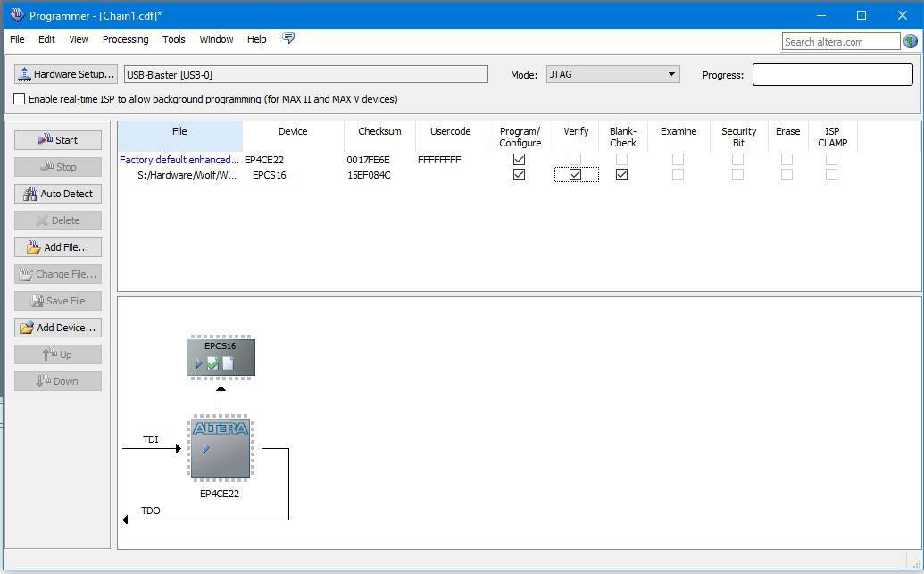Open the Processing menu
The width and height of the screenshot is (924, 574).
click(x=126, y=39)
